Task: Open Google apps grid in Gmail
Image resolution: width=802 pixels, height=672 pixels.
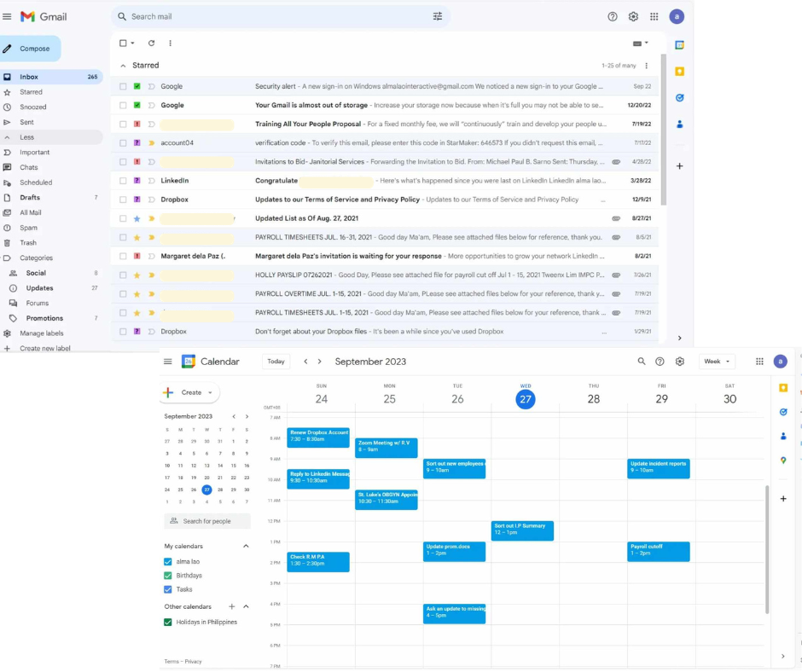Action: point(654,16)
